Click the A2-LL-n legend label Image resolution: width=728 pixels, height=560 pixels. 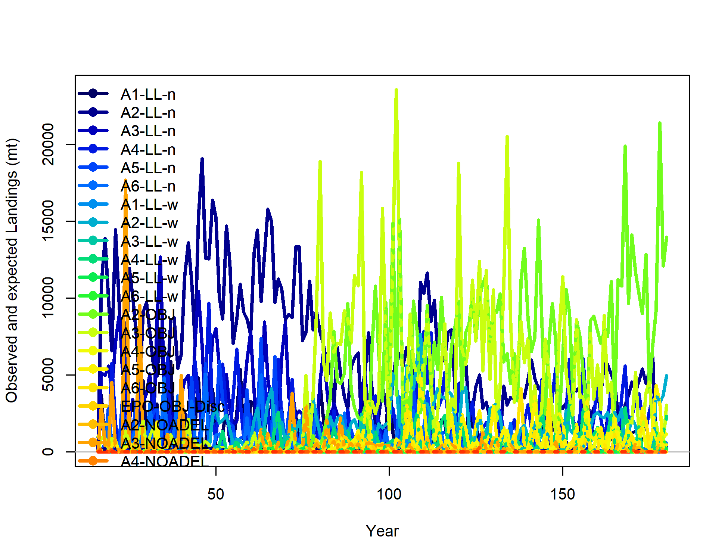click(x=148, y=113)
